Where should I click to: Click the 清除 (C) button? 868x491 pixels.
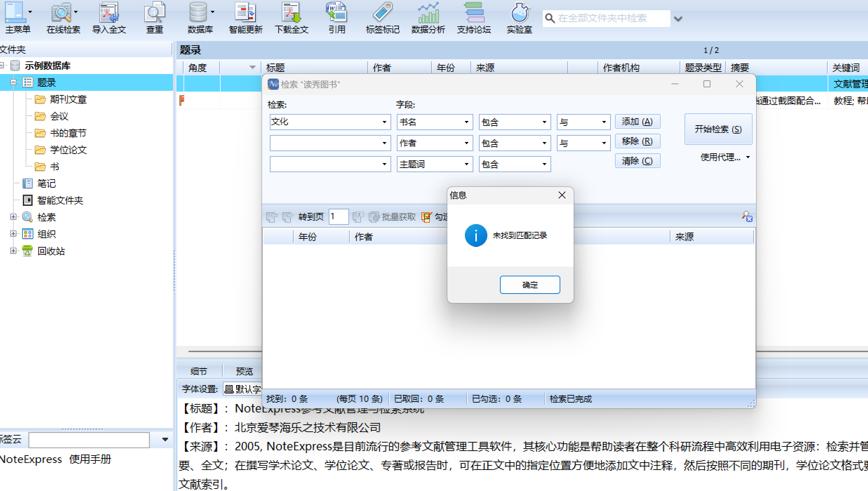click(637, 161)
